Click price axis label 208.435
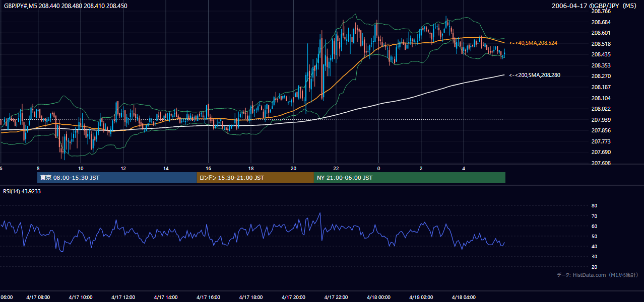The width and height of the screenshot is (644, 302). pyautogui.click(x=601, y=54)
